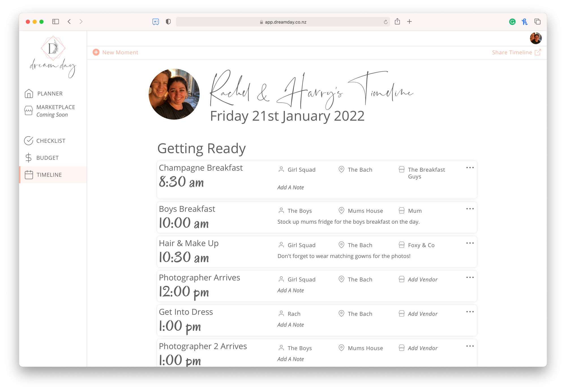Viewport: 566px width, 392px height.
Task: Click 8:30 am time of Champagne Breakfast
Action: (x=181, y=182)
